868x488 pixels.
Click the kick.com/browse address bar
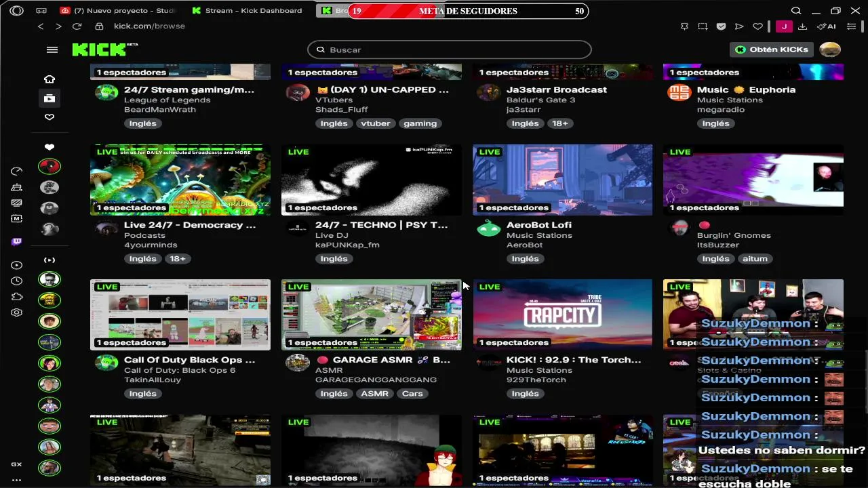pos(149,26)
